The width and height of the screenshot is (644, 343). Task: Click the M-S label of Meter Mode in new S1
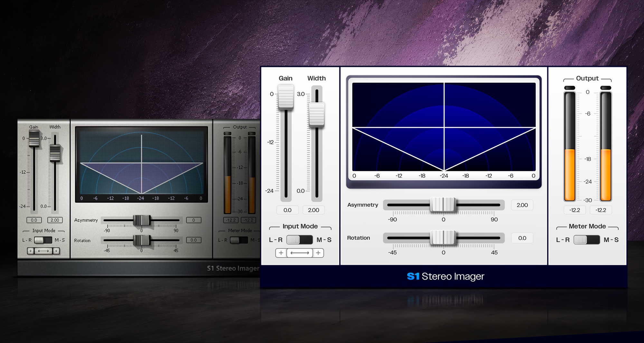pos(611,240)
